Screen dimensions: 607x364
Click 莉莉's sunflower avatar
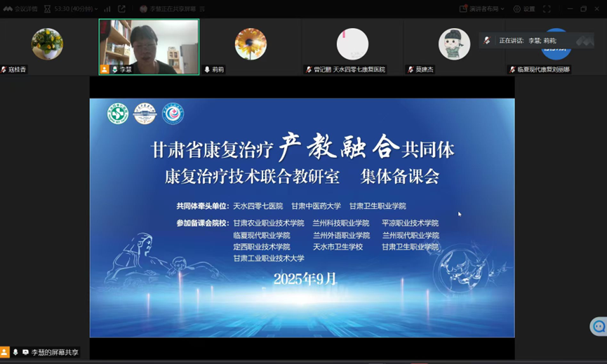tap(251, 44)
